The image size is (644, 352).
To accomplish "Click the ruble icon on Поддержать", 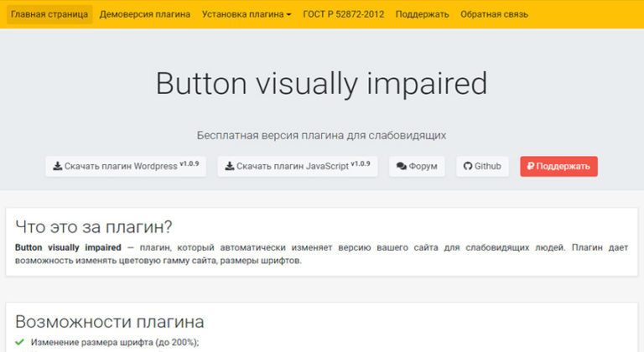I will click(531, 166).
